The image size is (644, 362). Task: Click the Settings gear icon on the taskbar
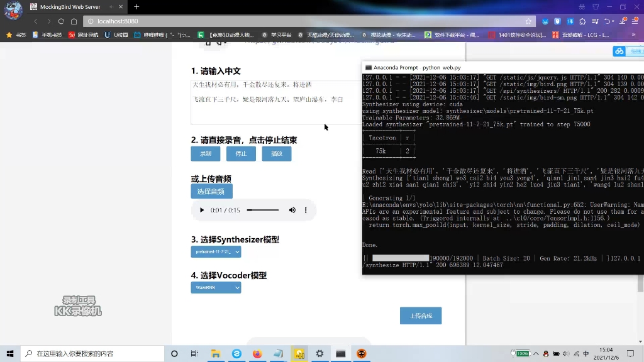pyautogui.click(x=319, y=353)
